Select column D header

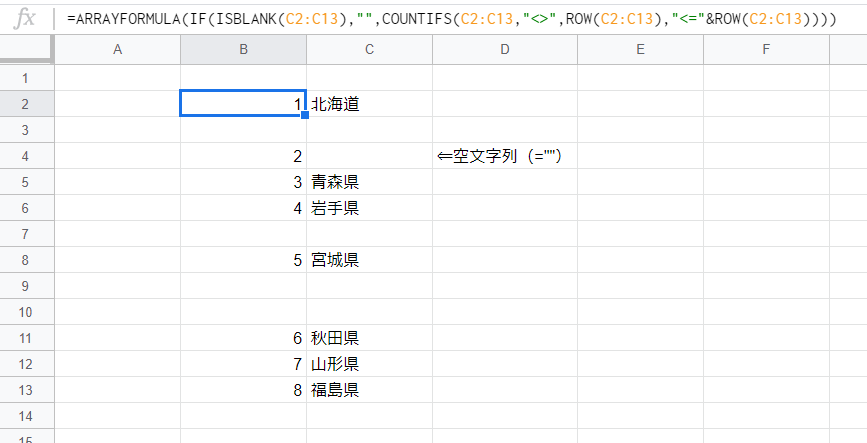tap(505, 49)
